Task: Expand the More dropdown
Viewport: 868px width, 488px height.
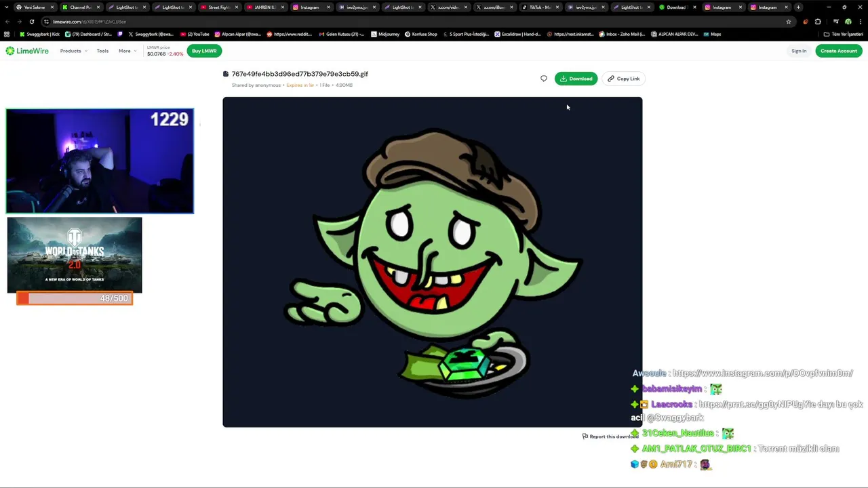Action: point(127,51)
